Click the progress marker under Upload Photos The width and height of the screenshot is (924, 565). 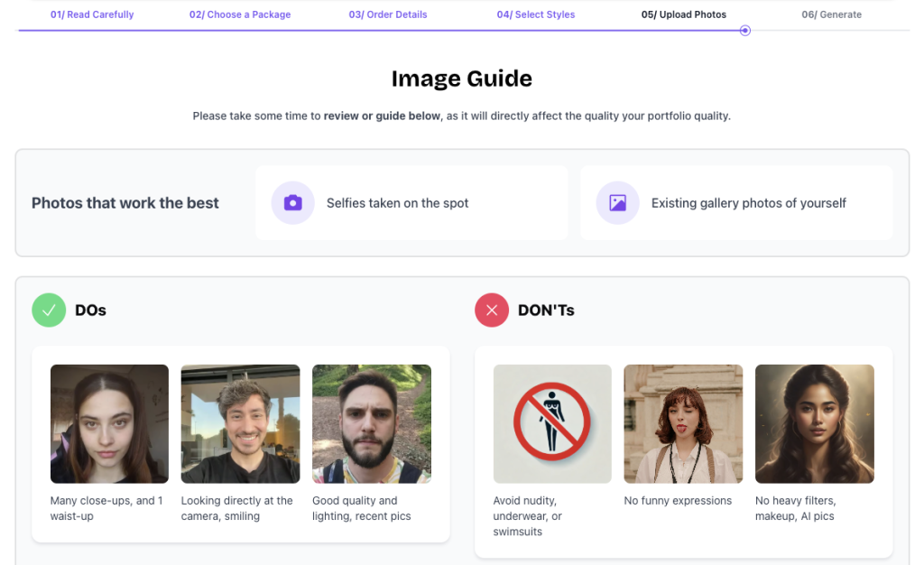click(744, 30)
